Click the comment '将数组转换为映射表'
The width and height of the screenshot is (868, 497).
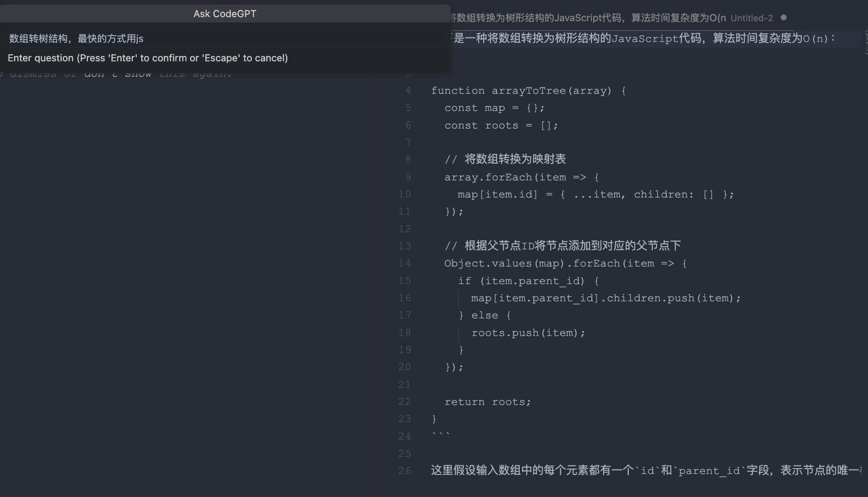click(x=515, y=159)
